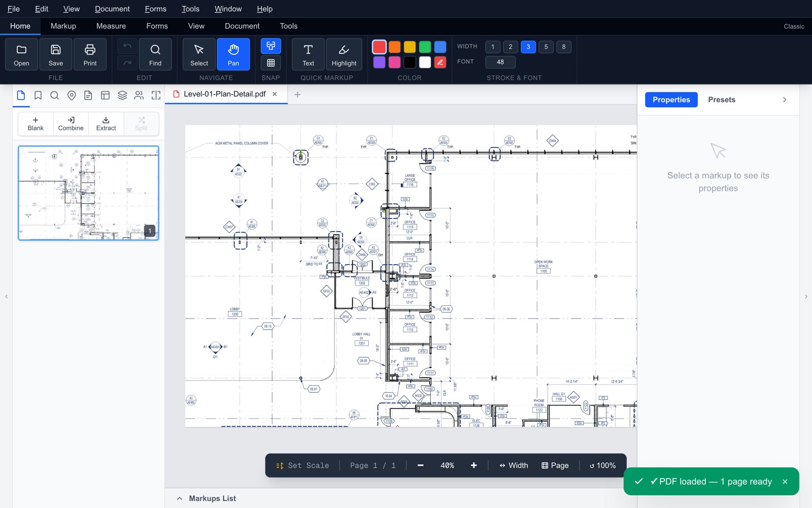Open the Help menu

(x=264, y=9)
